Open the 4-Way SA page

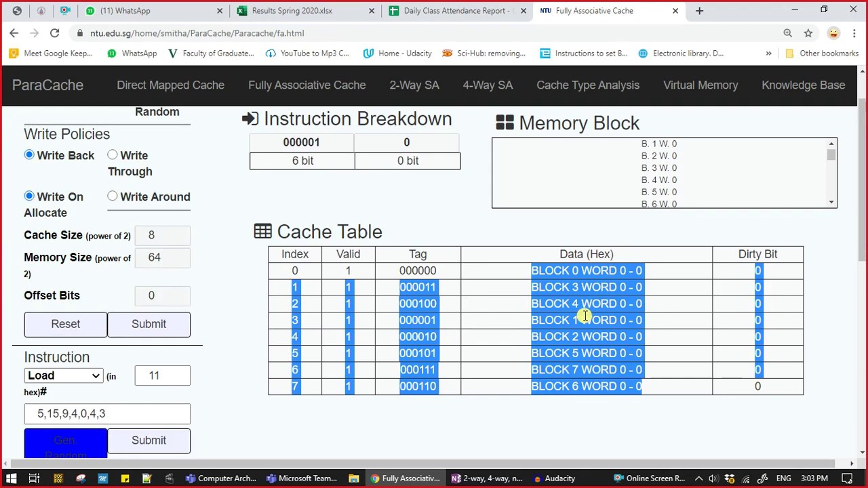[488, 85]
